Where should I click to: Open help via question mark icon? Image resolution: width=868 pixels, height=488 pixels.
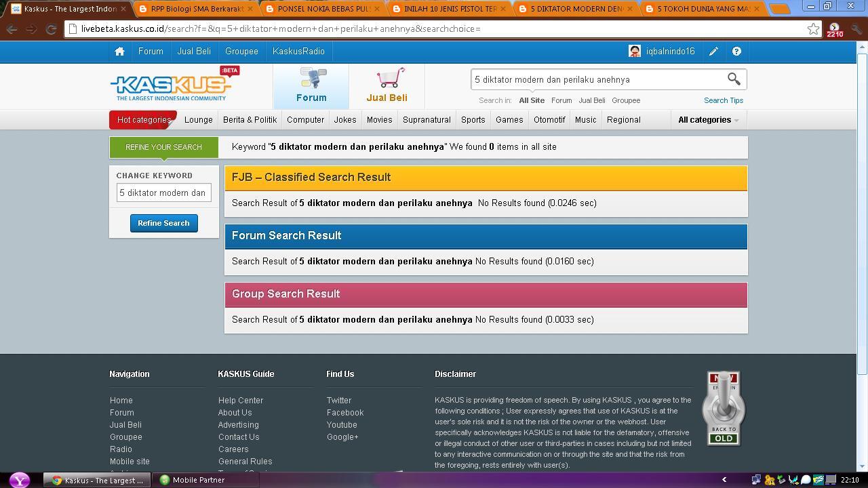[736, 52]
